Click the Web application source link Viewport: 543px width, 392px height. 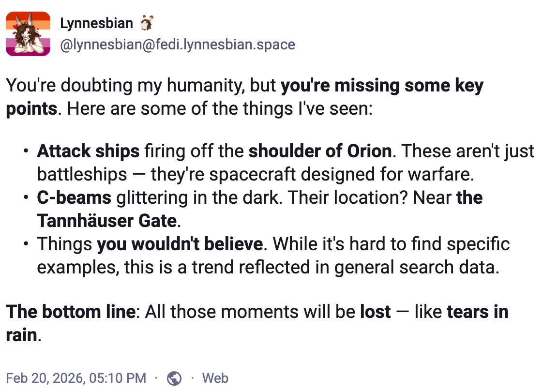pyautogui.click(x=215, y=378)
